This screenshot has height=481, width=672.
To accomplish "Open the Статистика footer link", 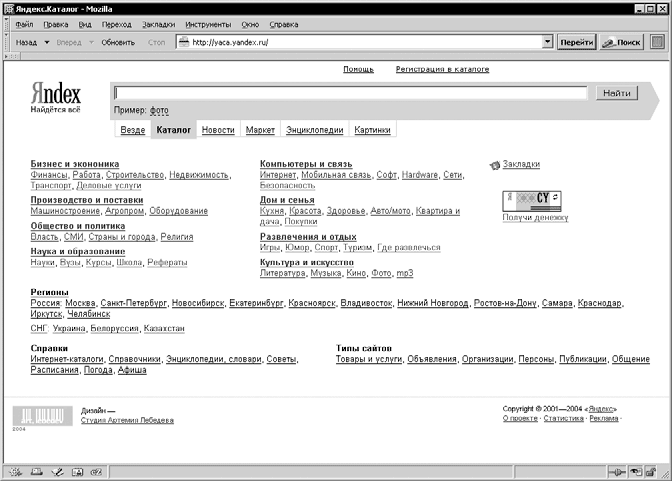I will click(564, 418).
